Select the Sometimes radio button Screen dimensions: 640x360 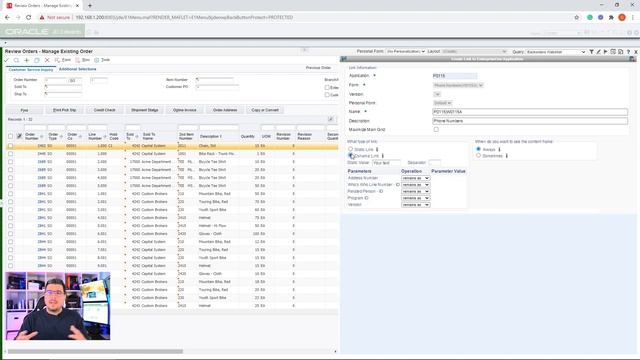[478, 156]
